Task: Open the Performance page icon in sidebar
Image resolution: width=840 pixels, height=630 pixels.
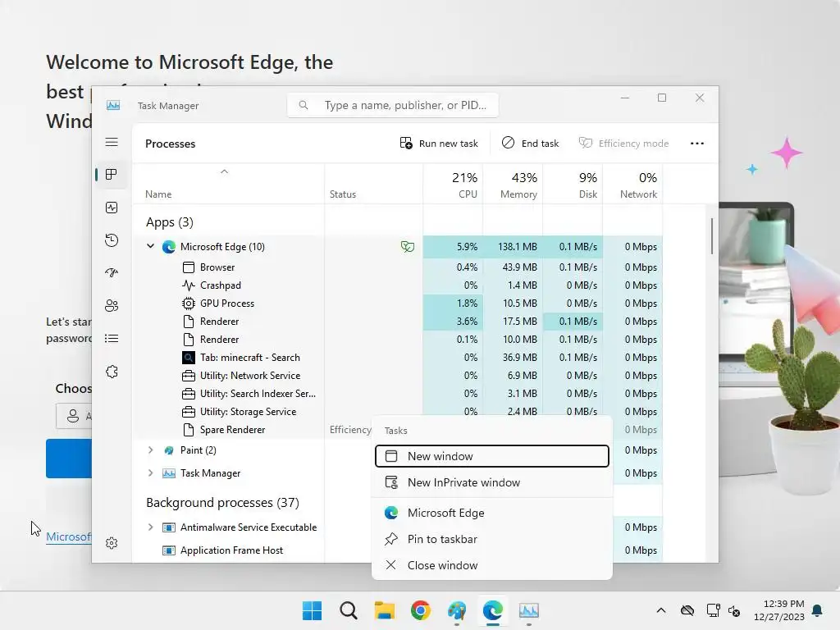Action: (x=112, y=208)
